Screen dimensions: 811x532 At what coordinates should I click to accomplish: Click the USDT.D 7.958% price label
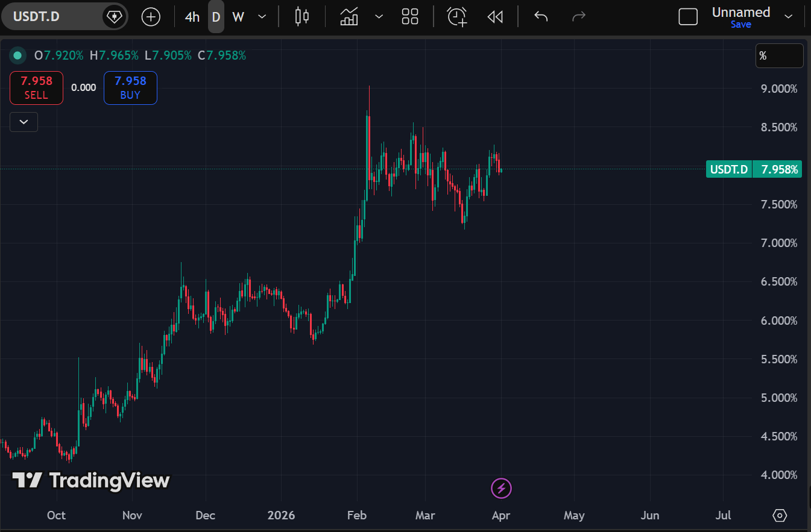pyautogui.click(x=754, y=169)
